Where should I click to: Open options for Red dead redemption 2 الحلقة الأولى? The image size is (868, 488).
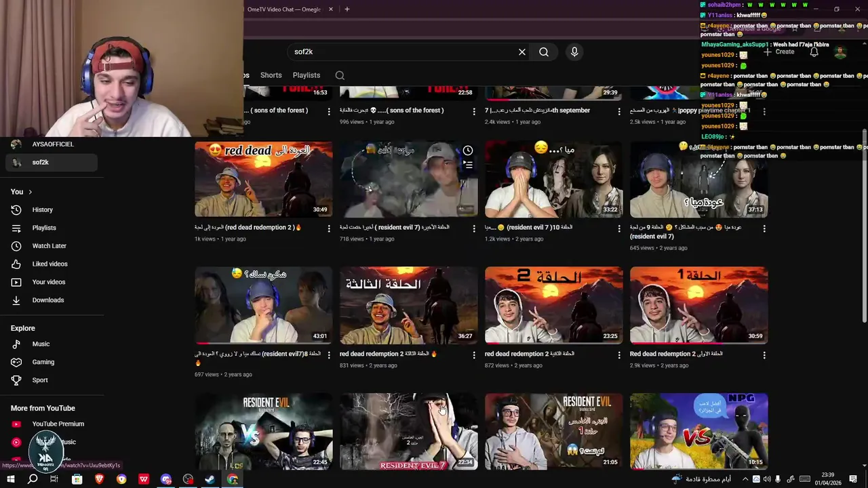click(764, 355)
